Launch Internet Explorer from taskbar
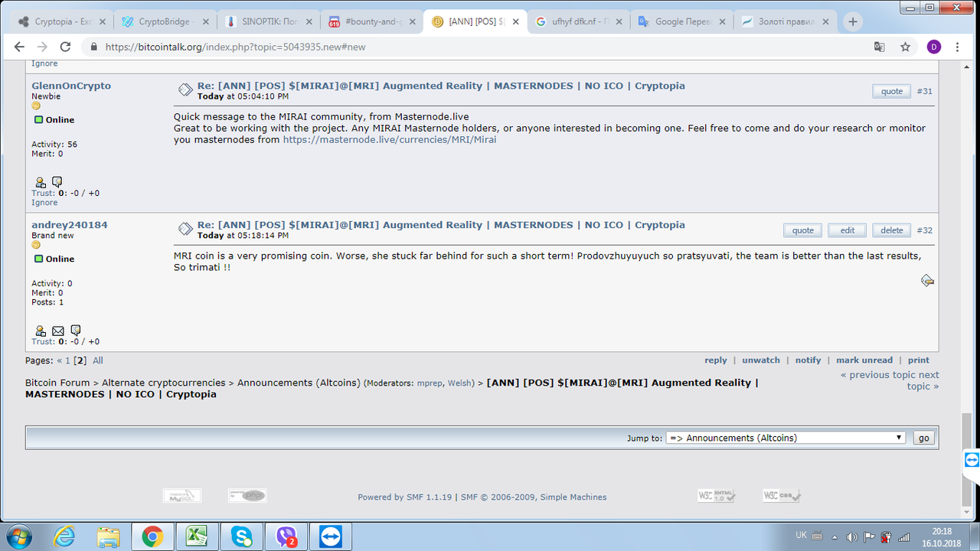The image size is (980, 551). click(x=65, y=536)
